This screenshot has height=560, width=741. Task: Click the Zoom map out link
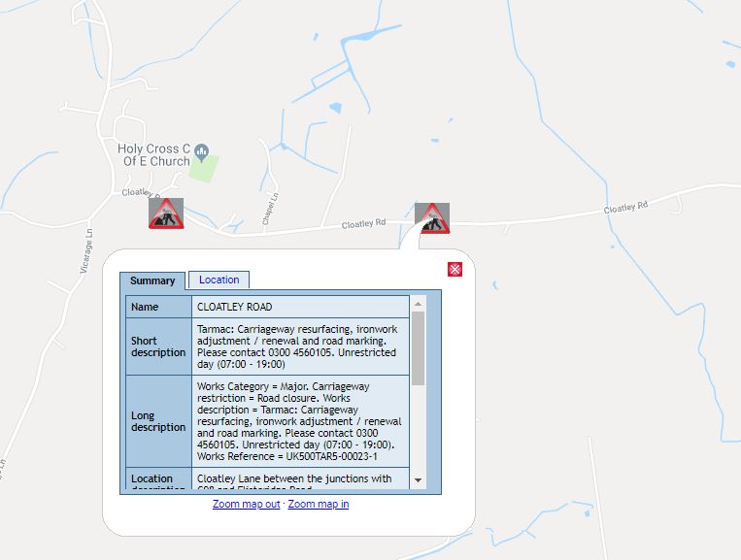[x=247, y=504]
